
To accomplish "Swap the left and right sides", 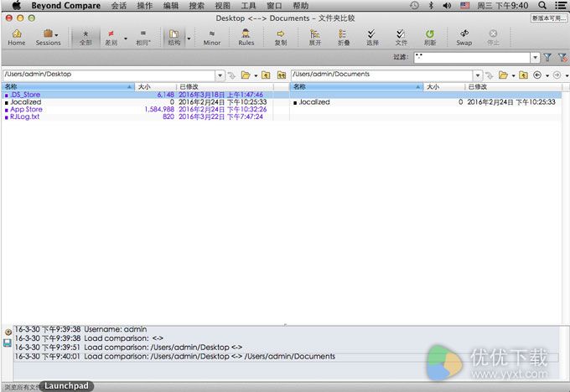I will 464,38.
